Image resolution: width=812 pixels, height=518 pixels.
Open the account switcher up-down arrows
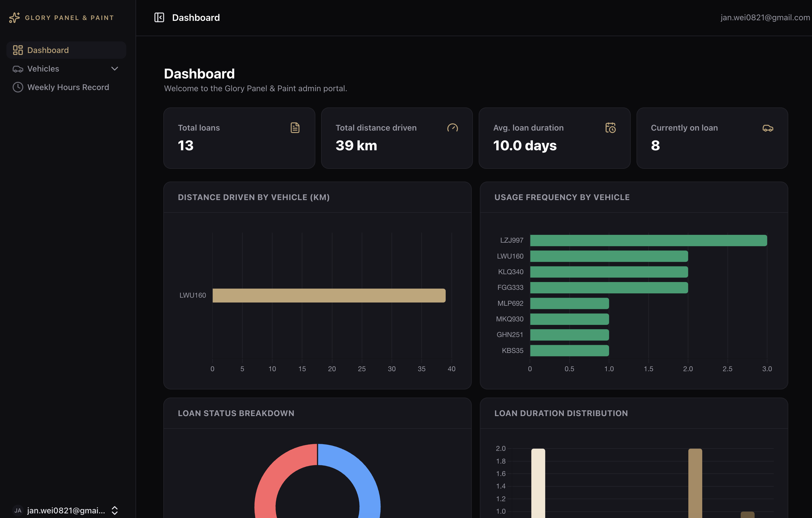(115, 510)
